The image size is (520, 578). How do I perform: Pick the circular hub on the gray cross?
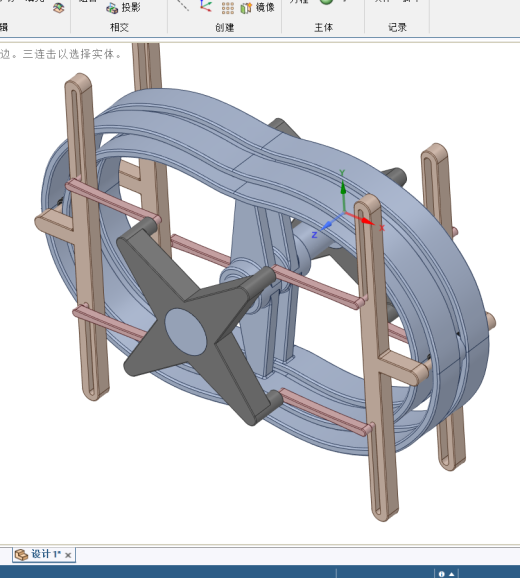point(185,332)
